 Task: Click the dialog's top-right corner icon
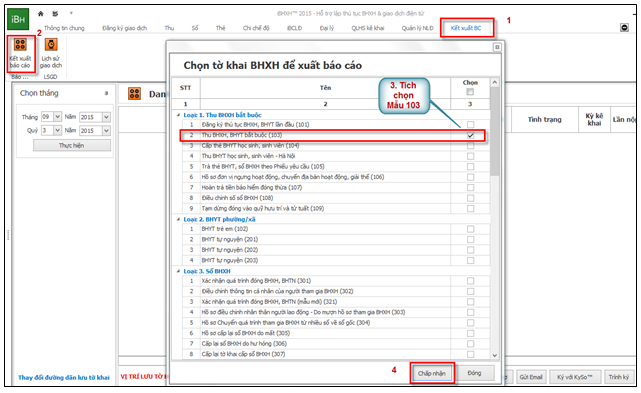point(497,47)
